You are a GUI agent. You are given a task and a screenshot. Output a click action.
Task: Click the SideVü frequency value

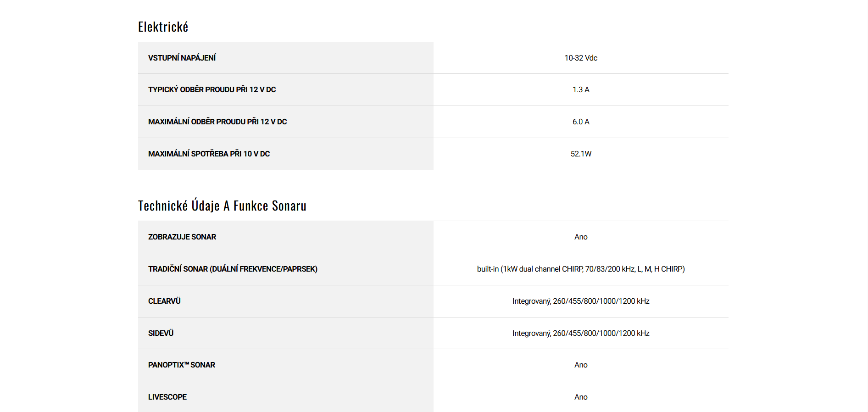coord(580,334)
